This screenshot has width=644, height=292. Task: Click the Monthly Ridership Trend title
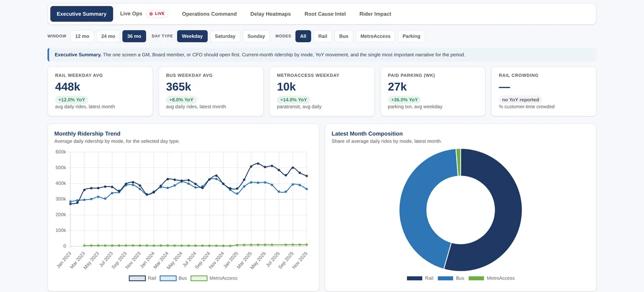(x=87, y=134)
